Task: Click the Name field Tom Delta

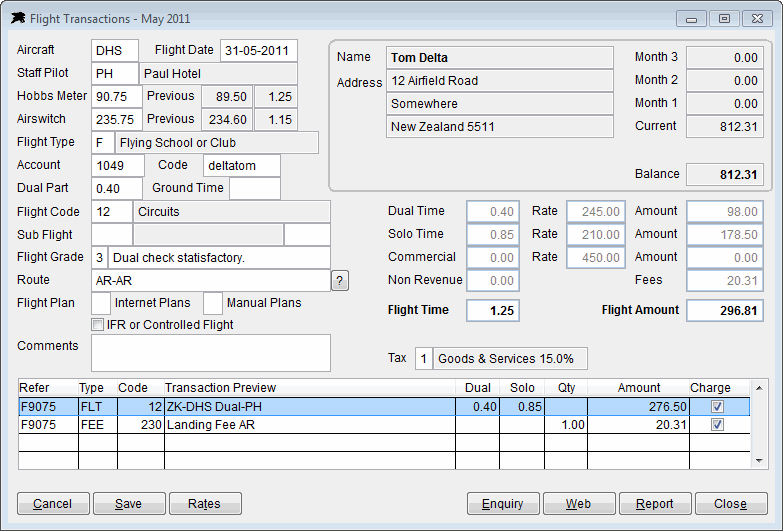Action: [x=499, y=57]
